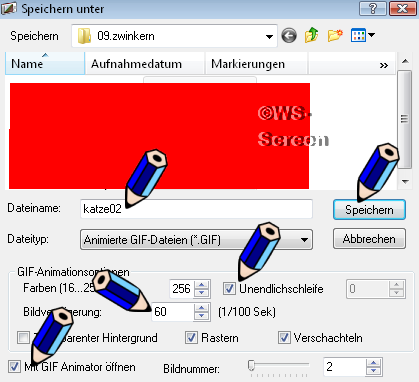Sort by the Name column header
The image size is (419, 382).
45,63
